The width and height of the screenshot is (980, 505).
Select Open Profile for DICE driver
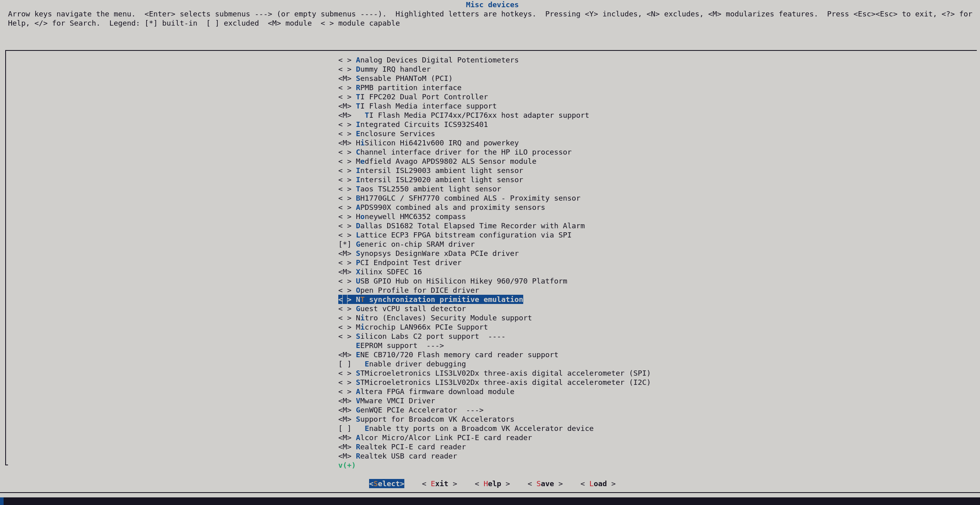click(408, 290)
